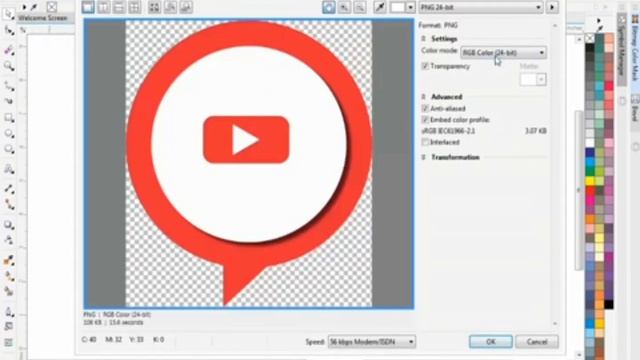Click the sampled color white swatch in toolbar
Viewport: 640px width, 360px height.
point(398,7)
